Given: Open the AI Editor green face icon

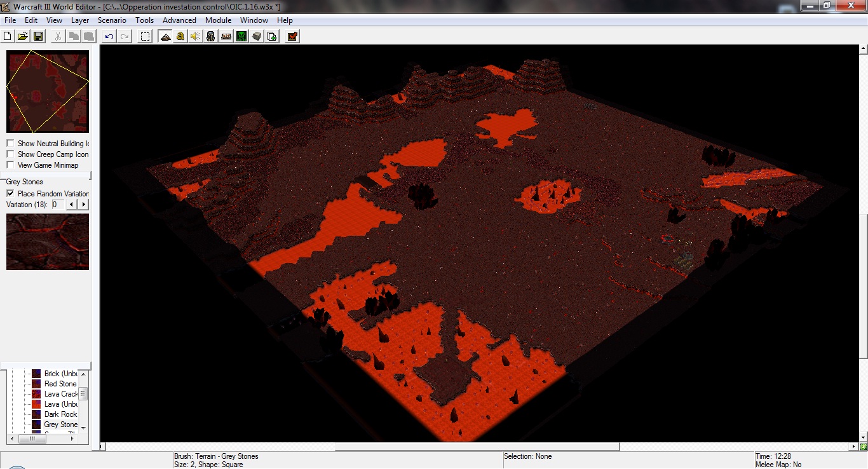Looking at the screenshot, I should pos(241,36).
